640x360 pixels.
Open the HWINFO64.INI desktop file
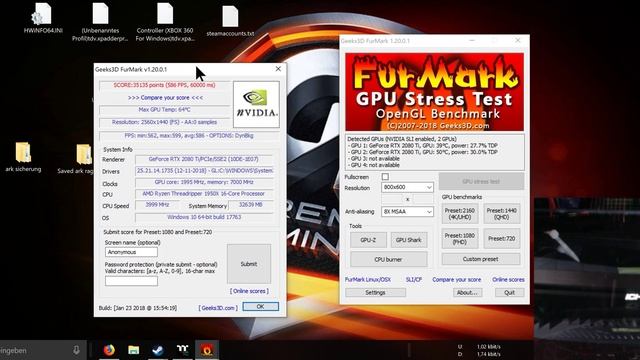point(43,18)
